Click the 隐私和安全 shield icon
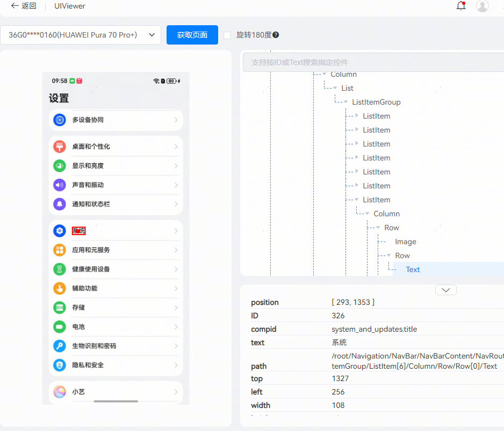The image size is (504, 431). coord(60,366)
